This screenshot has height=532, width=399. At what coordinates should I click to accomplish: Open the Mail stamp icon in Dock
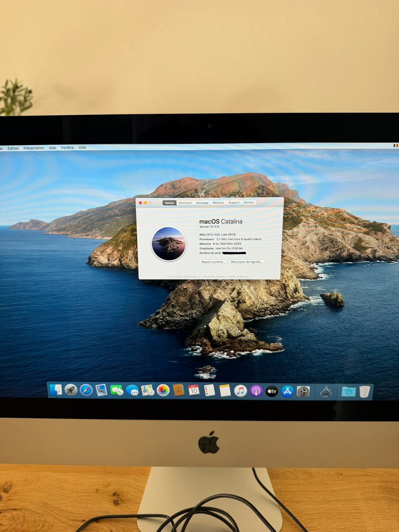coord(102,390)
